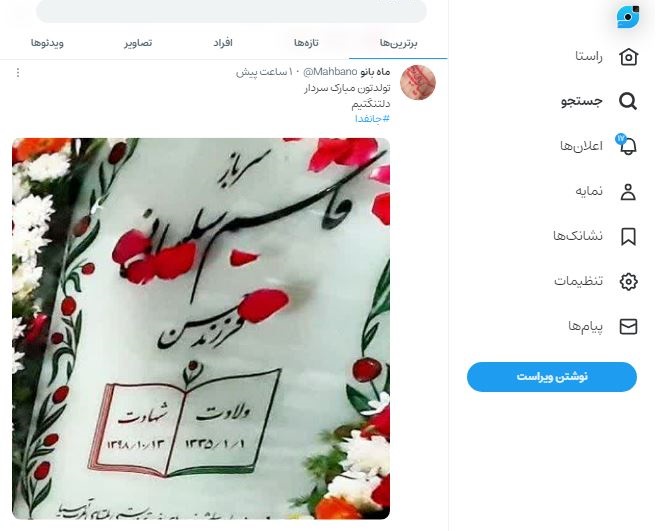Switch to the تازه‌ها tab

306,43
